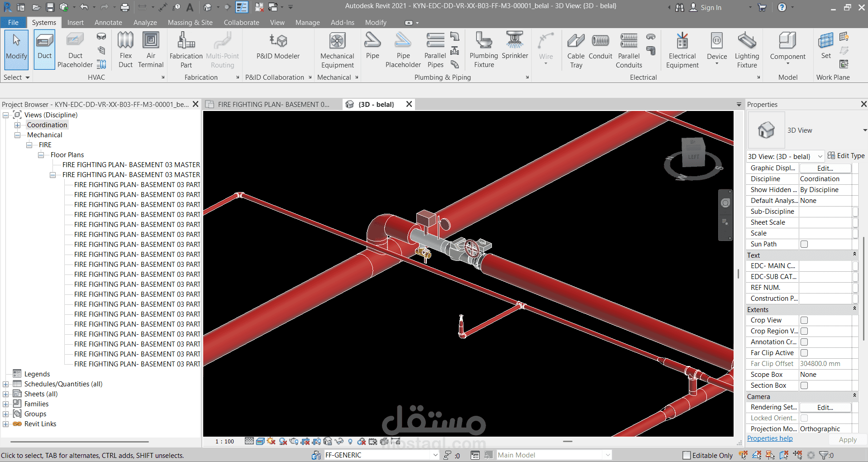The width and height of the screenshot is (868, 462).
Task: Select the Mechanical Equipment tool
Action: [337, 49]
